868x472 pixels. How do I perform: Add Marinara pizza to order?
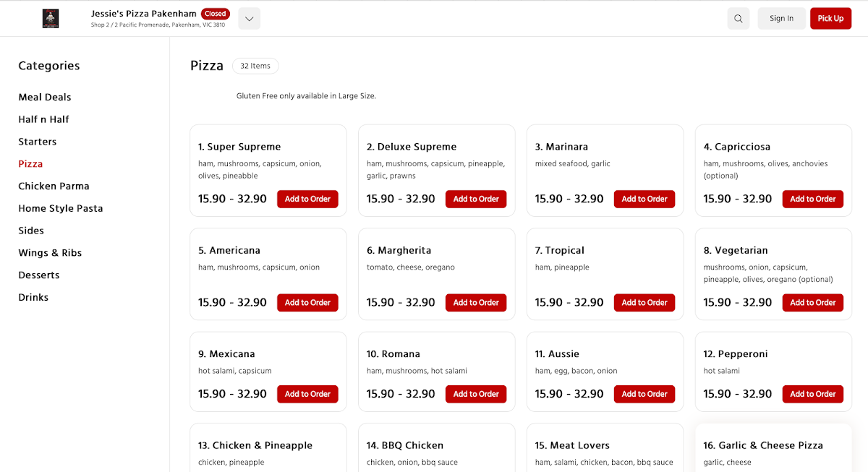644,199
